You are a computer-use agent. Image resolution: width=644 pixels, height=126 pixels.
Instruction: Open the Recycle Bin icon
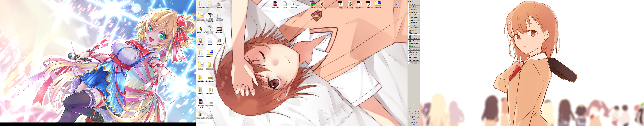(x=397, y=5)
